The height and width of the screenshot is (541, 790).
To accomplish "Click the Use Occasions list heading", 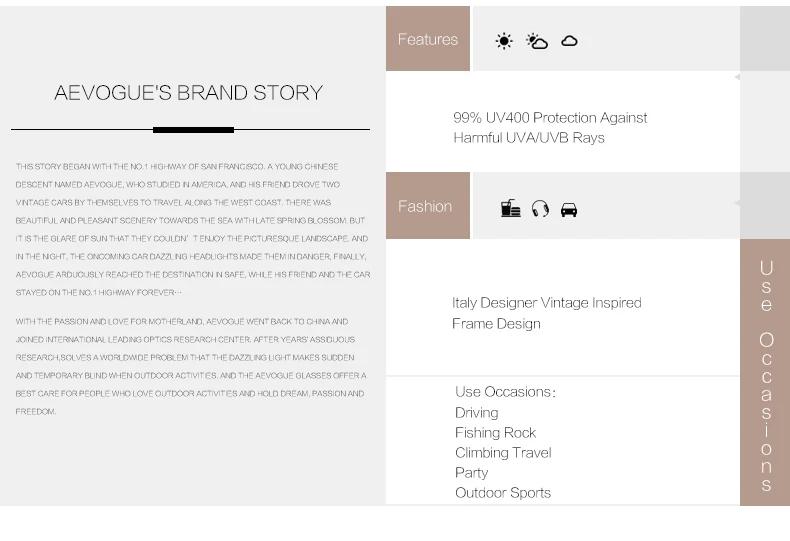I will point(505,392).
